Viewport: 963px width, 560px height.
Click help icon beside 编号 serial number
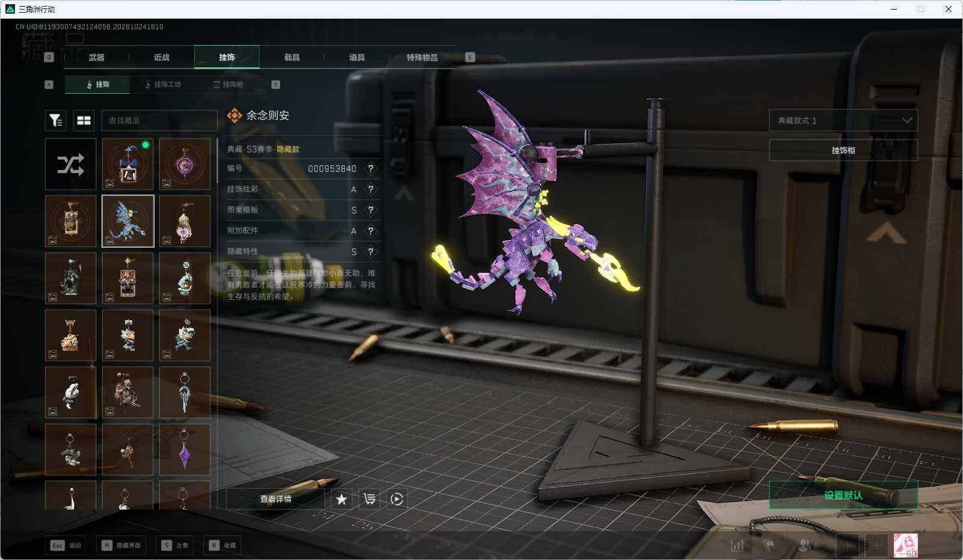pos(371,169)
